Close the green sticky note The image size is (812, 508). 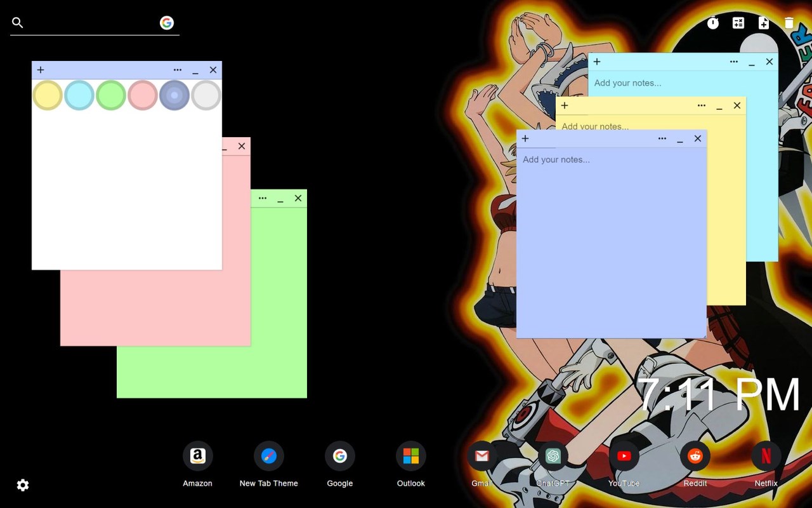pyautogui.click(x=298, y=198)
